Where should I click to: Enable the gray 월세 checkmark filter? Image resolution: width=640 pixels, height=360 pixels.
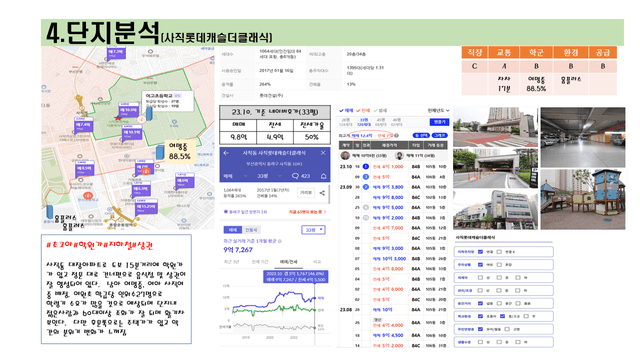click(x=380, y=110)
